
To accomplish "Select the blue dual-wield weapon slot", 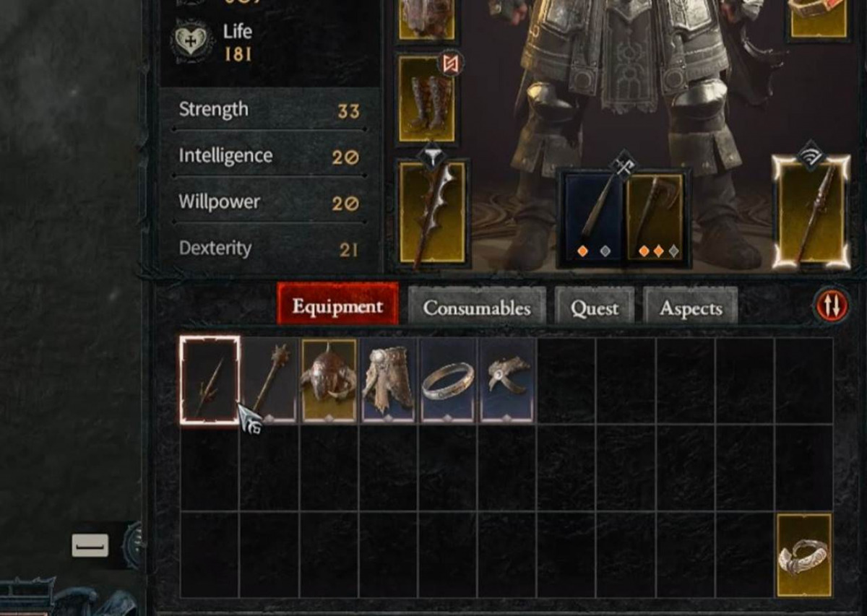I will point(595,217).
